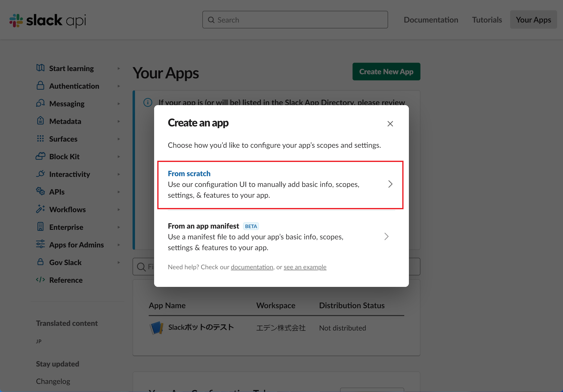Click the Apps for Admins sliders icon
The image size is (563, 392).
click(40, 245)
